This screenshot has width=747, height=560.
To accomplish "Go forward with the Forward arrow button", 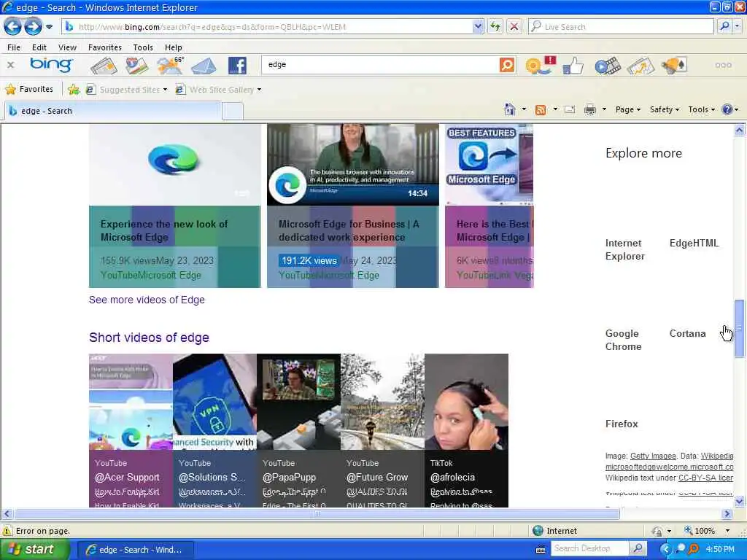I will click(33, 27).
